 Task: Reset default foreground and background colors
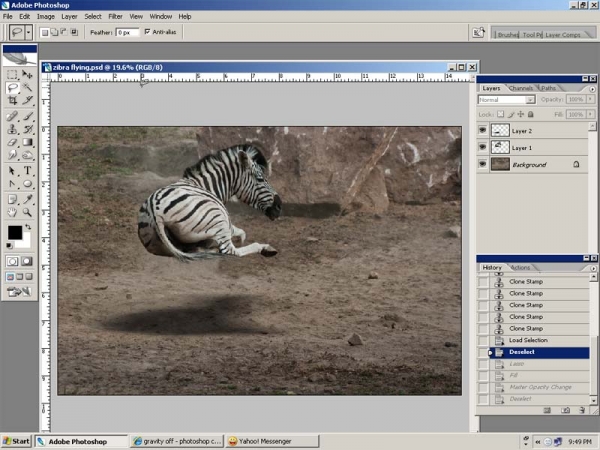(x=10, y=246)
